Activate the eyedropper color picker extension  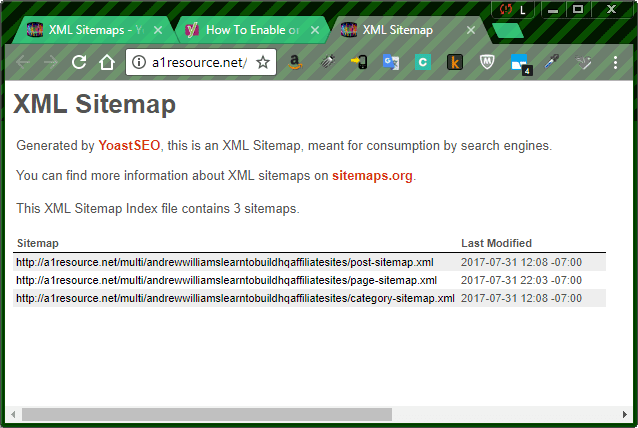[551, 62]
